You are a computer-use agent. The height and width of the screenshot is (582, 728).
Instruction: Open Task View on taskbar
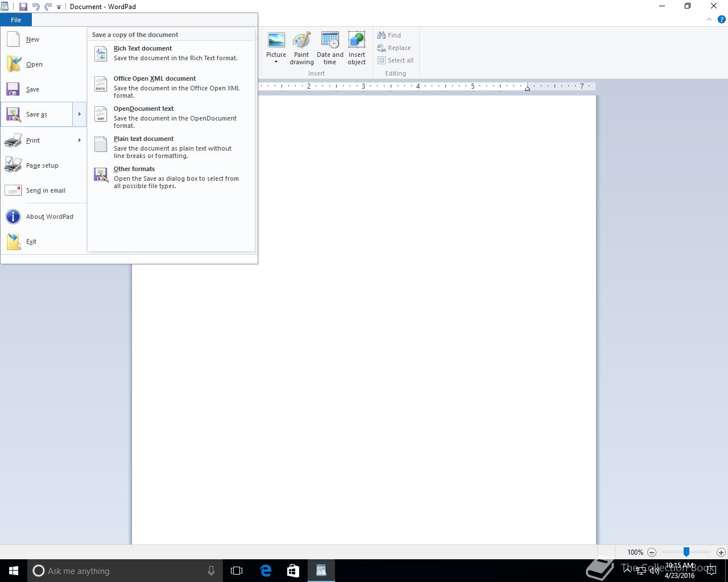click(x=237, y=571)
